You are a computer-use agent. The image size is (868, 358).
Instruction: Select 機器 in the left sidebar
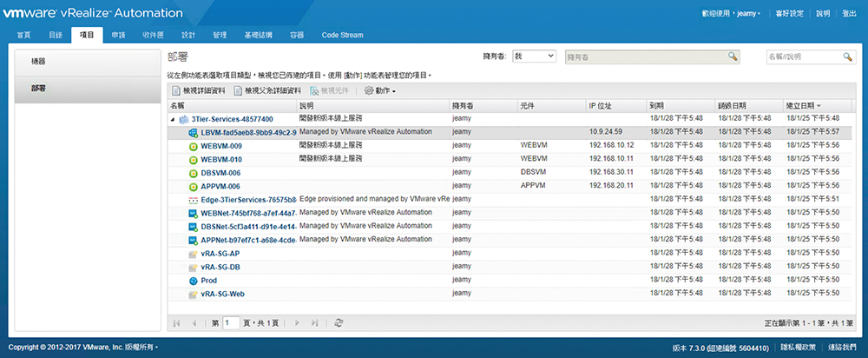88,62
